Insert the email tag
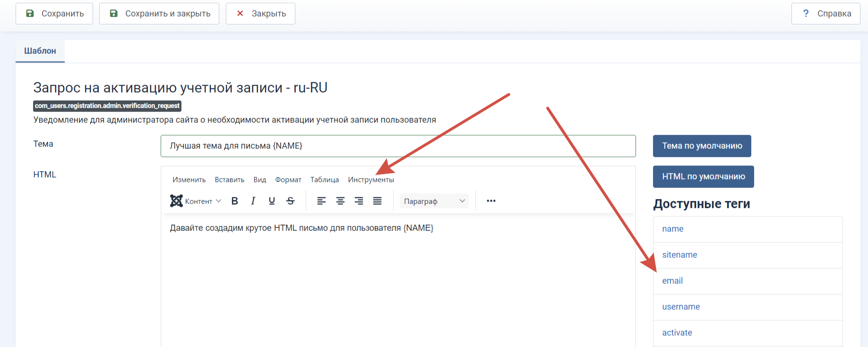This screenshot has height=347, width=868. click(748, 281)
